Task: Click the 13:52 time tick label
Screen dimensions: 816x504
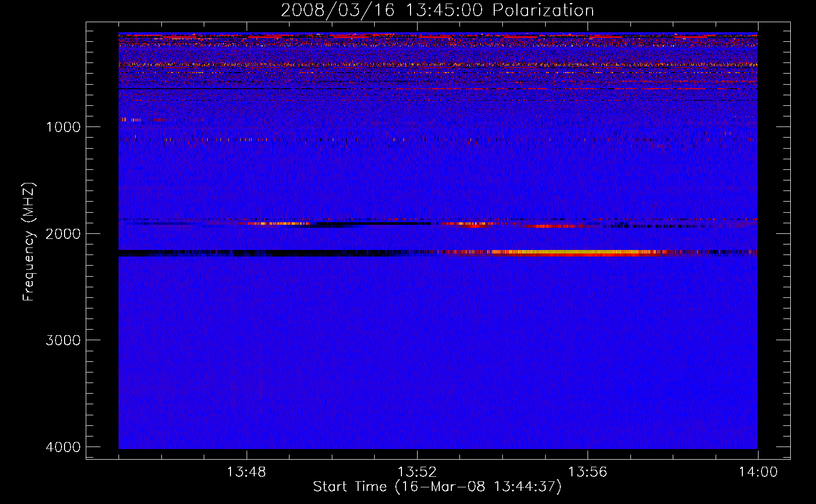Action: point(417,472)
